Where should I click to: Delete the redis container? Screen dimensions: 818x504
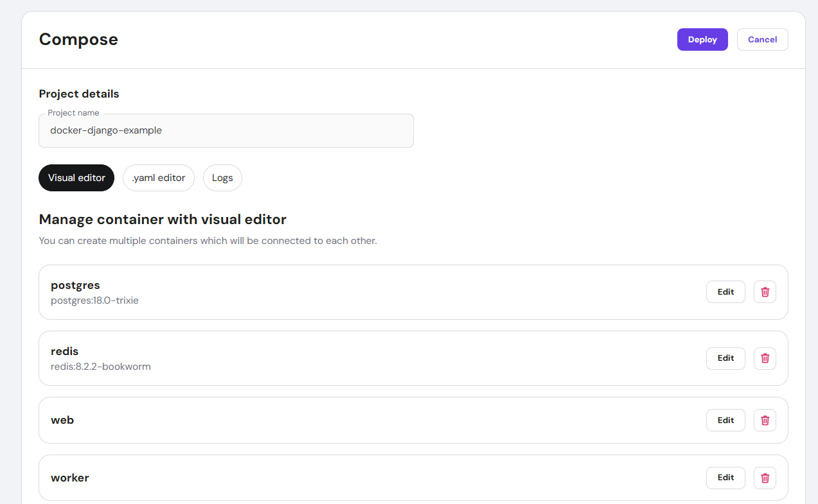(x=765, y=358)
